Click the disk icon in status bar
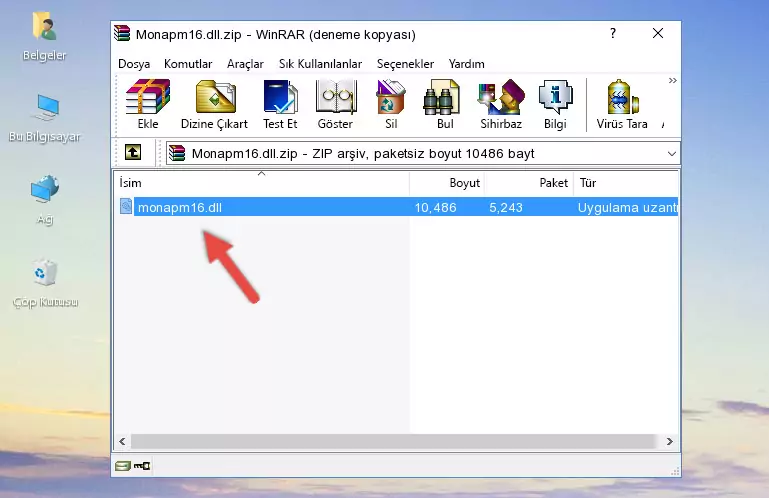The height and width of the screenshot is (498, 769). tap(123, 466)
